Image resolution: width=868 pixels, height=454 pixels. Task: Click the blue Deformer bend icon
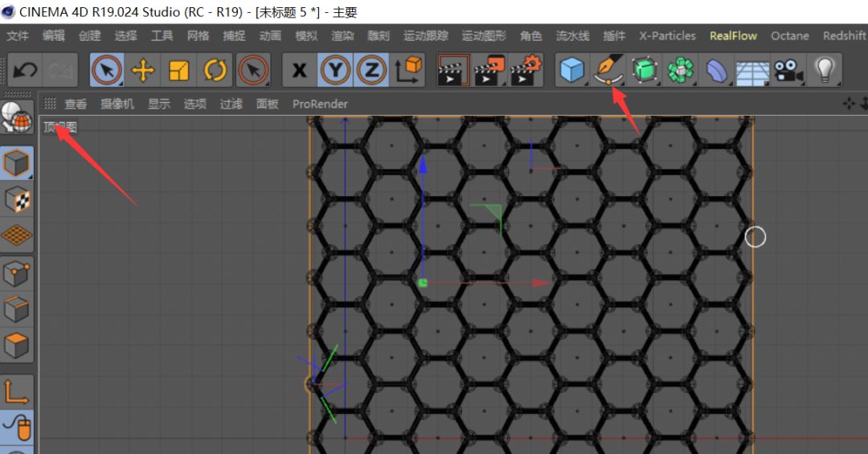(x=716, y=71)
